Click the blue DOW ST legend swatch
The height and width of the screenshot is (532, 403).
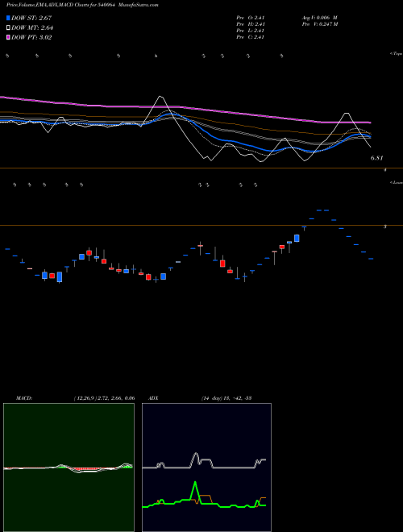(9, 18)
